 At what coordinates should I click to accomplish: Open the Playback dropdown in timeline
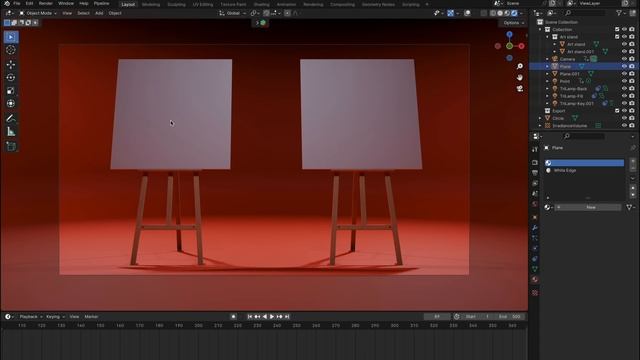tap(31, 317)
